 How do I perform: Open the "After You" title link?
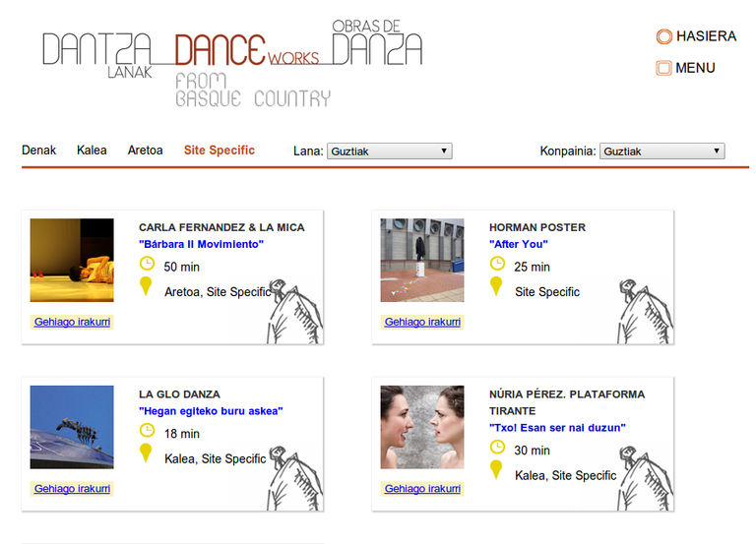[x=518, y=244]
